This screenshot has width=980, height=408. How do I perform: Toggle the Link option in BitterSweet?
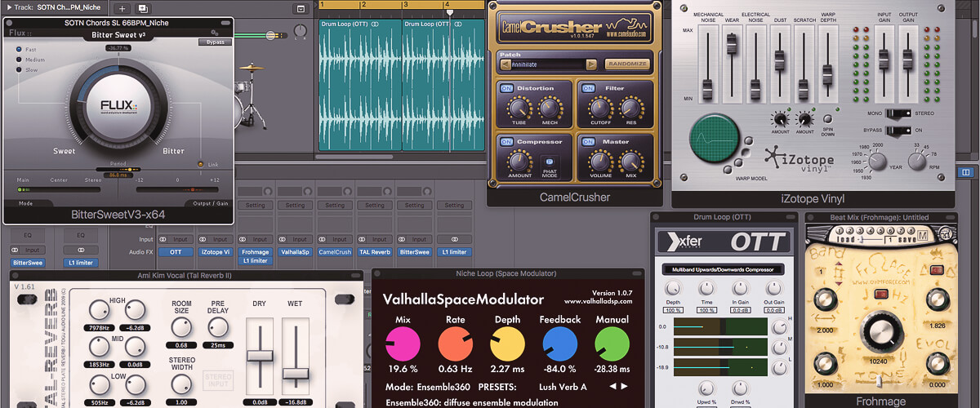(201, 164)
